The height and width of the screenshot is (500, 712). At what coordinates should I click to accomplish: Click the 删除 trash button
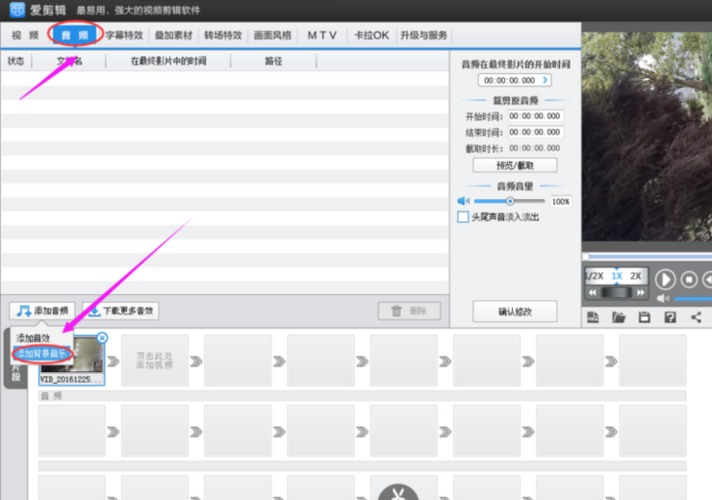tap(409, 311)
